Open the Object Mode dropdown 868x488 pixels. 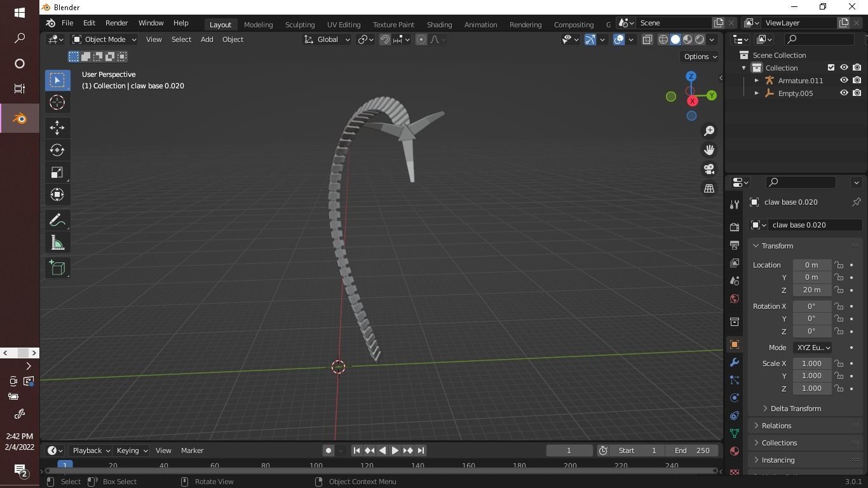tap(104, 39)
